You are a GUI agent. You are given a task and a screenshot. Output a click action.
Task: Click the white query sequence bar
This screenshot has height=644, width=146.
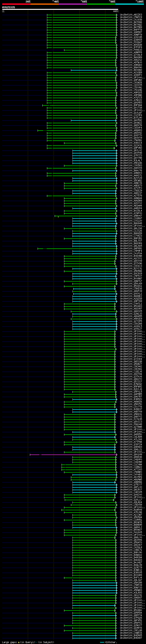click(60, 10)
